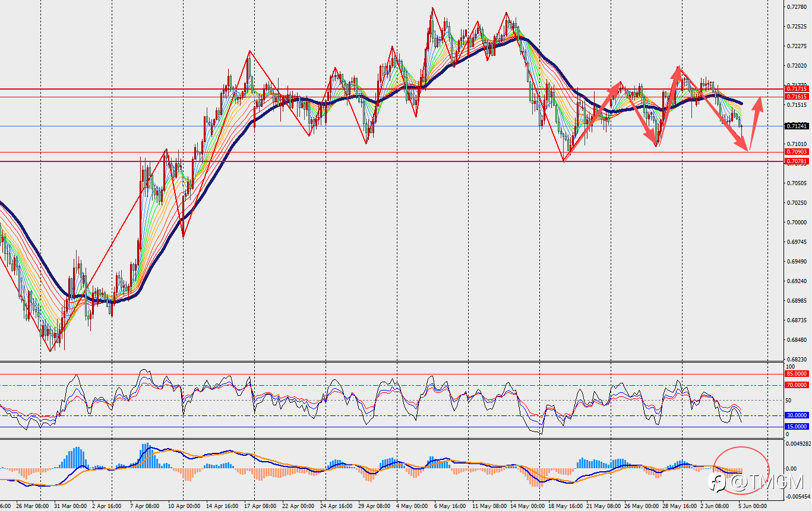
Task: Click the 24 Apr 16:00 time label
Action: coord(336,506)
